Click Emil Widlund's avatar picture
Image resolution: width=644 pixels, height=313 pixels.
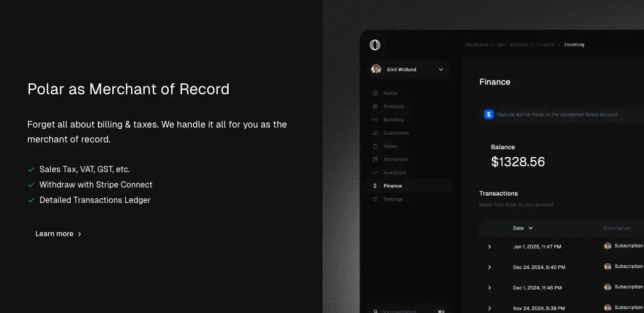[376, 70]
